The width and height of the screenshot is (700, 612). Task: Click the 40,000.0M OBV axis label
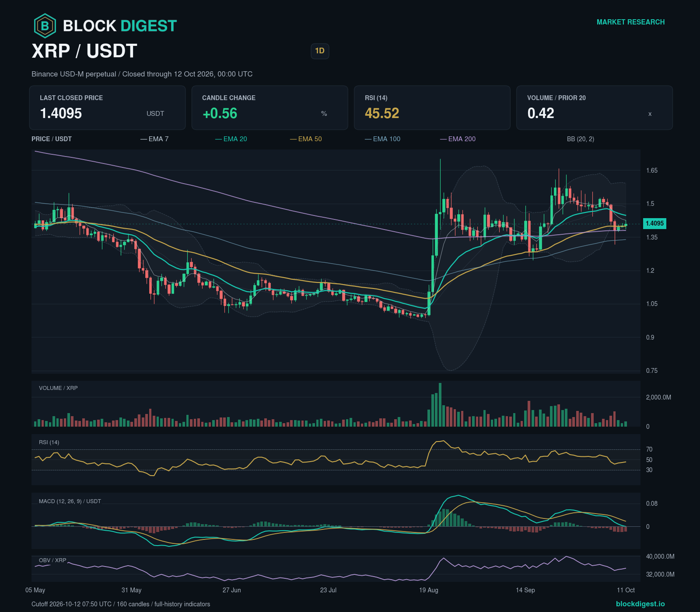pos(660,556)
